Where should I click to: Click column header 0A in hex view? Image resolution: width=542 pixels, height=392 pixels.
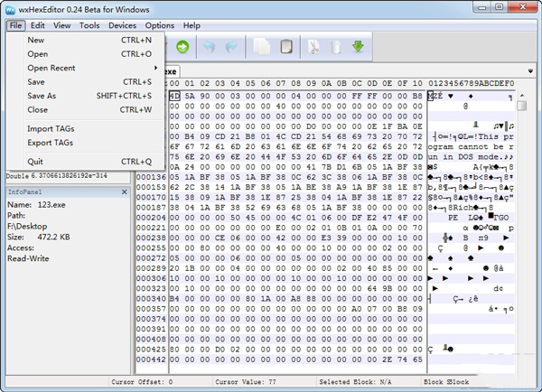(326, 83)
